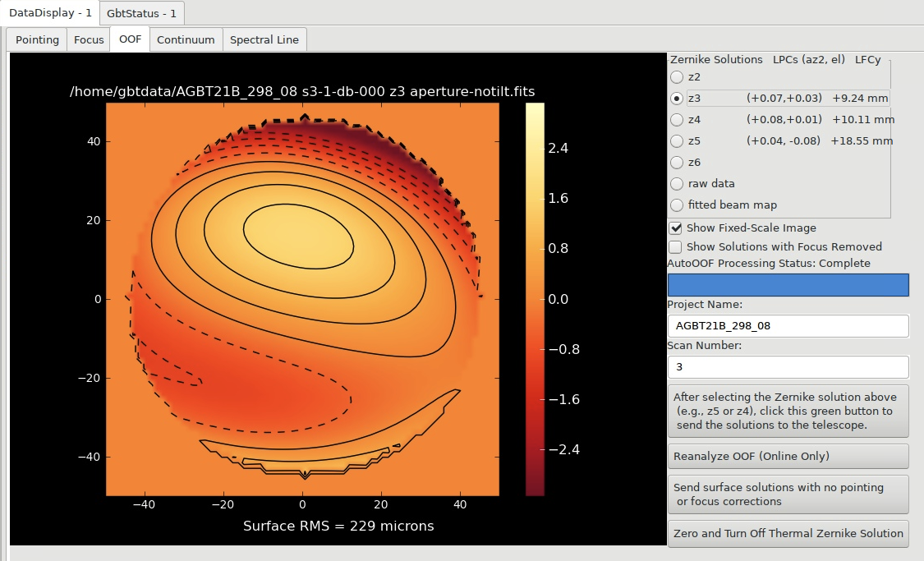924x561 pixels.
Task: Click the Zernike Solutions column header
Action: point(716,59)
